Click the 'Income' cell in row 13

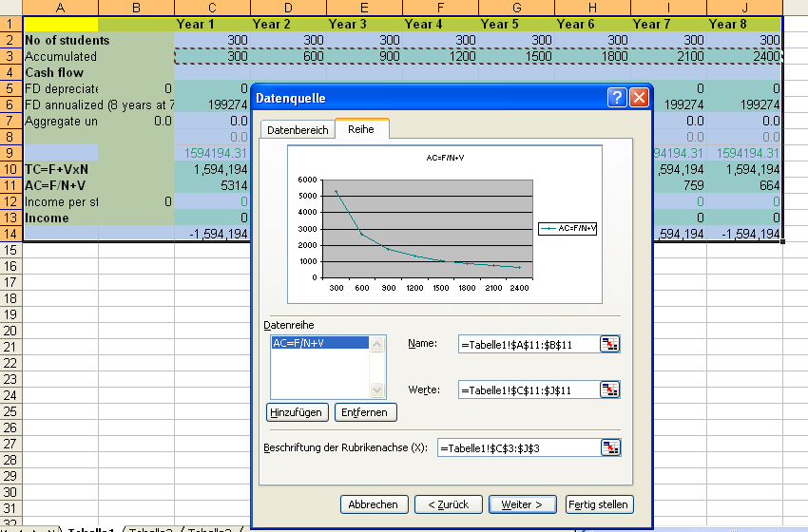60,218
